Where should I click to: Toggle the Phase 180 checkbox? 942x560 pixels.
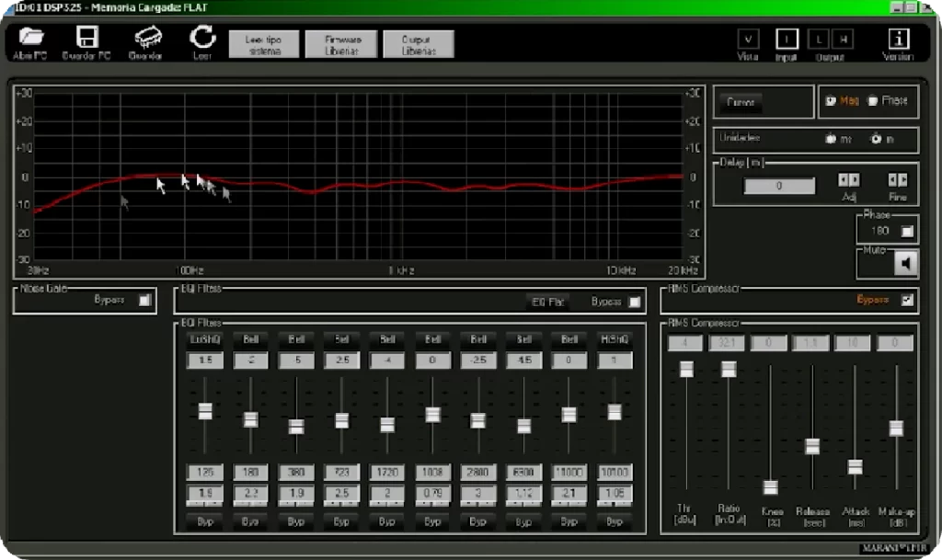[907, 232]
